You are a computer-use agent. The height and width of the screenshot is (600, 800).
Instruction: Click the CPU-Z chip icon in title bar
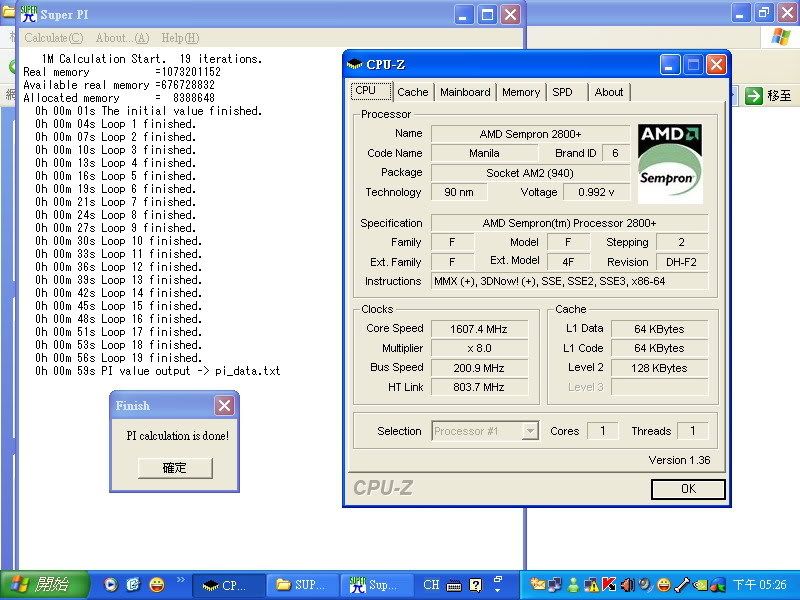point(354,64)
